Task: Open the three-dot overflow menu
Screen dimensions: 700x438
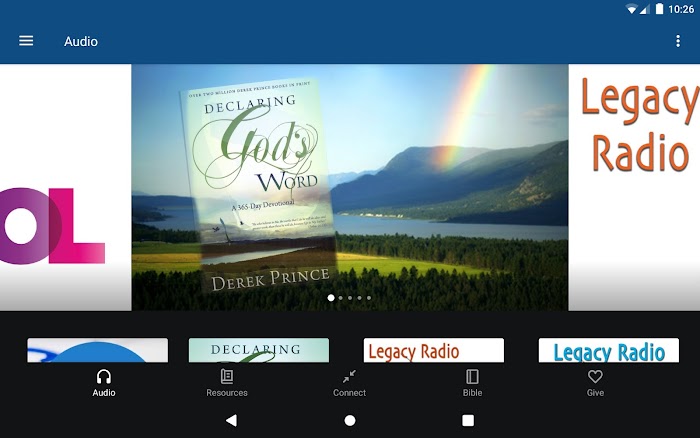Action: [x=678, y=41]
